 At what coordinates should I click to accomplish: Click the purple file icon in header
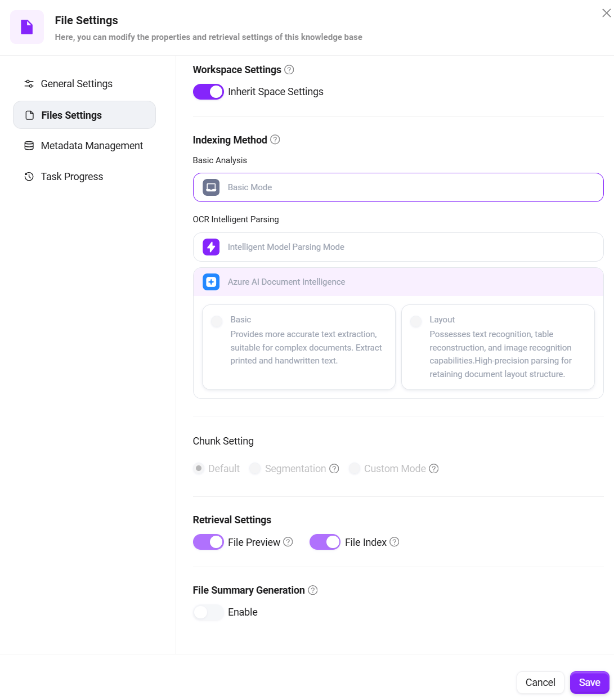(x=27, y=27)
